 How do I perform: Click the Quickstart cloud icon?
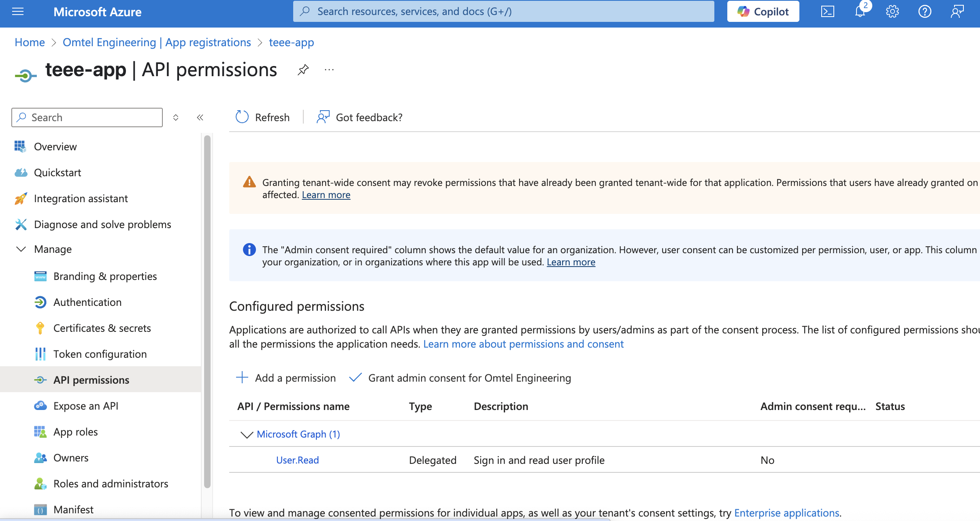tap(21, 173)
